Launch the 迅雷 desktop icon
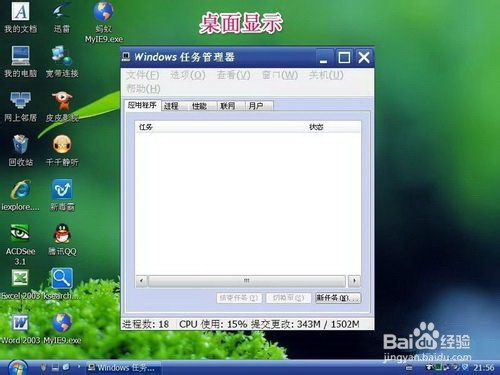This screenshot has height=375, width=500. [x=62, y=17]
